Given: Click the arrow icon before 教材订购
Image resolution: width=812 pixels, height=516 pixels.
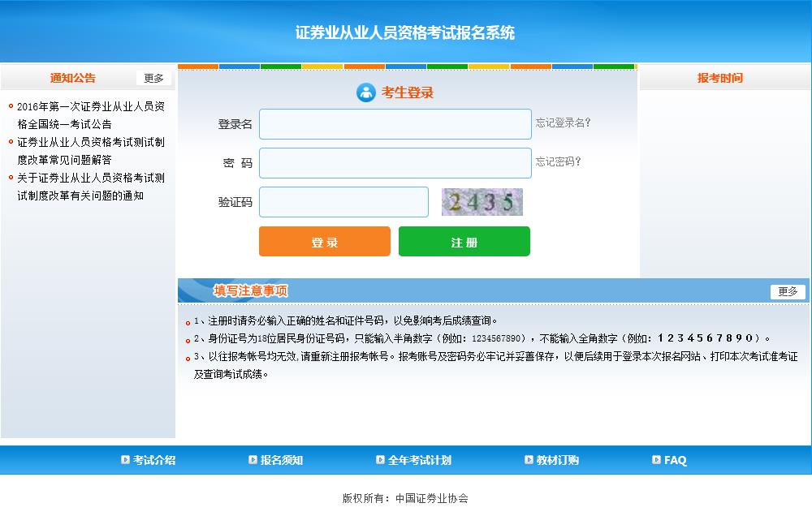Looking at the screenshot, I should 528,459.
